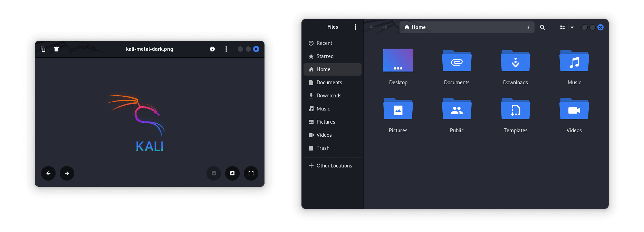Click the copy icon in image viewer
This screenshot has height=232, width=644.
(x=43, y=49)
